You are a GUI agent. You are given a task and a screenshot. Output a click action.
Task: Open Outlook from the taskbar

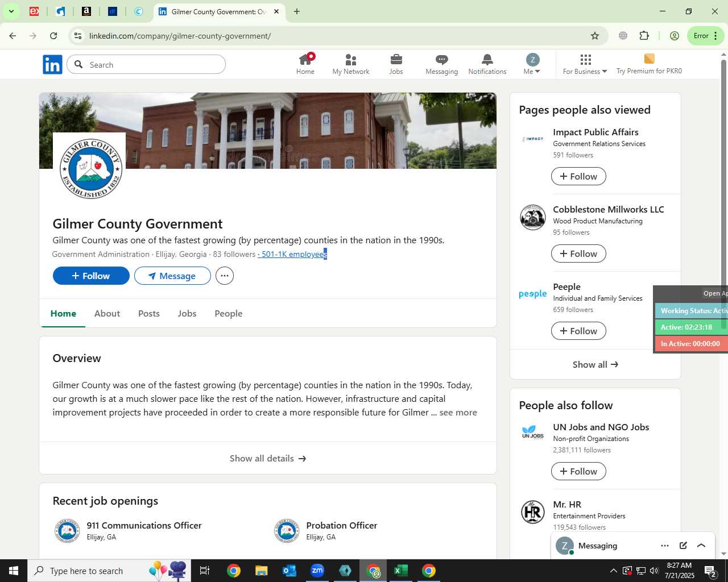click(289, 571)
